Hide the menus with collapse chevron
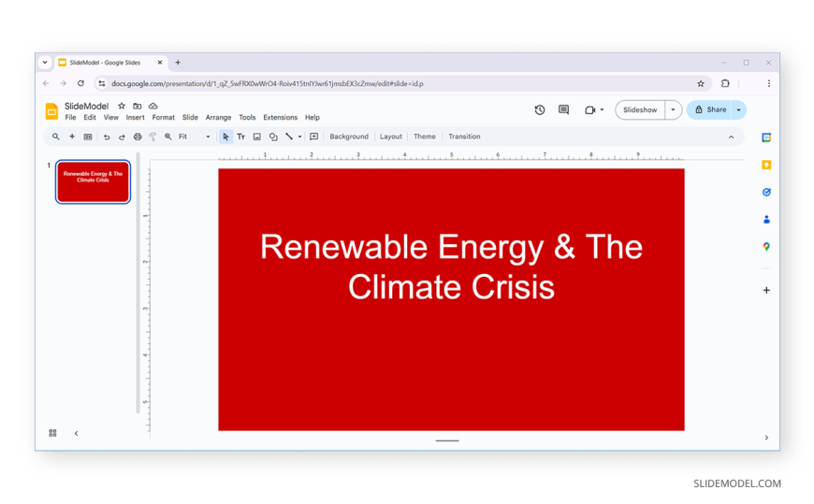This screenshot has width=814, height=504. click(731, 137)
